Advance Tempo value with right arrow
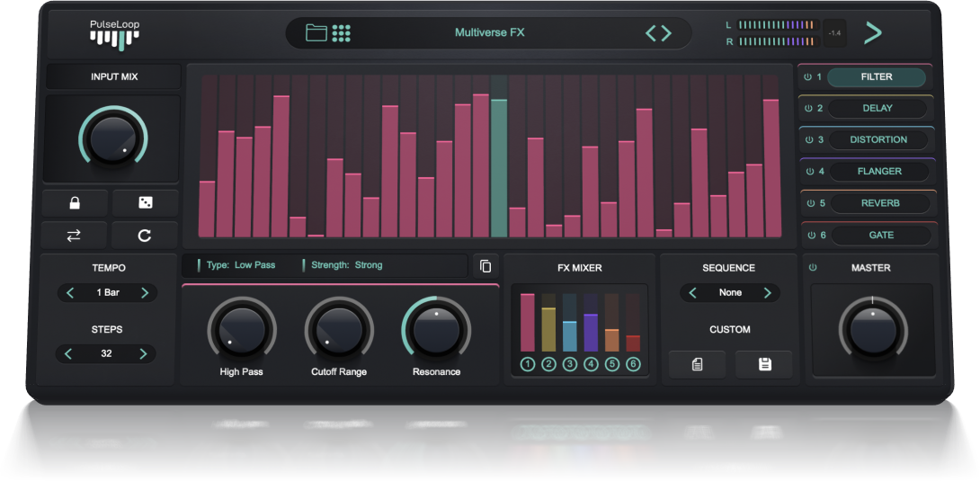The image size is (980, 481). click(x=144, y=293)
